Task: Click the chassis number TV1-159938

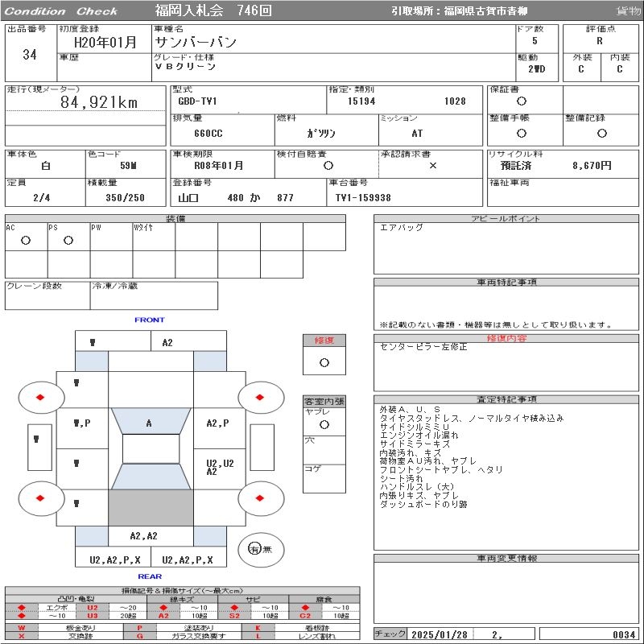Action: pos(363,198)
